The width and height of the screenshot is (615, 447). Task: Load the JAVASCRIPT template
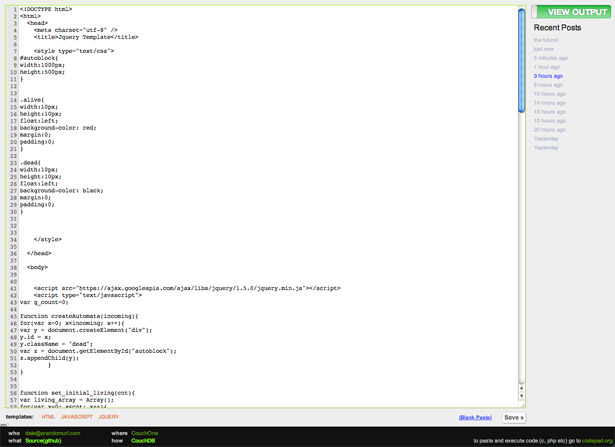point(76,417)
